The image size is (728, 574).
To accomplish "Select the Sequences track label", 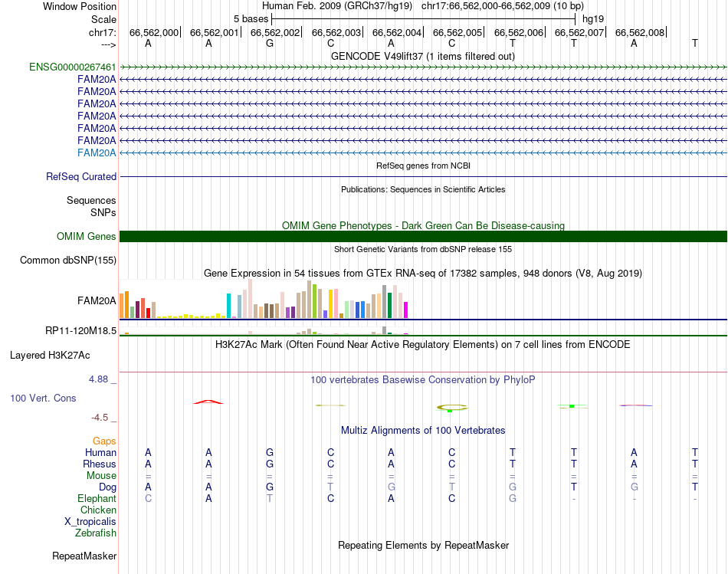I will pos(91,200).
